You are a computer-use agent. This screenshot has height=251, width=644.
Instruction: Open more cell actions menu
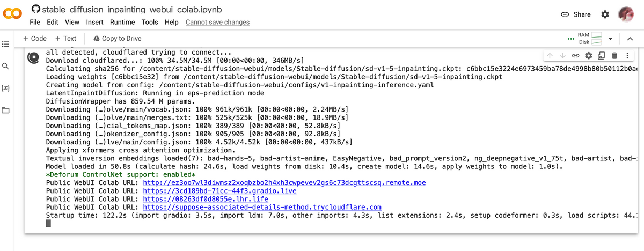click(x=627, y=56)
